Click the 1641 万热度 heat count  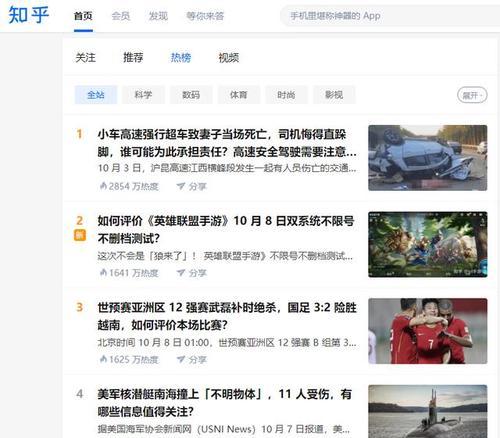134,273
